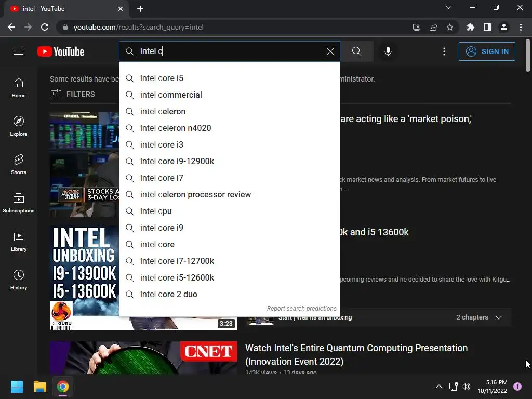Open Library in the sidebar
This screenshot has height=399, width=532.
coord(19,242)
